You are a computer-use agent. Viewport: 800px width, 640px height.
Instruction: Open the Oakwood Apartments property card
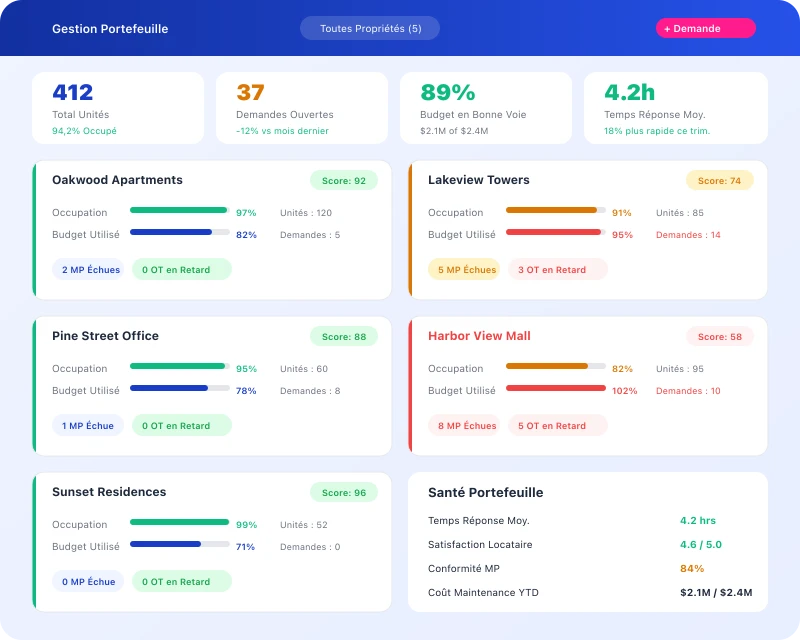(x=118, y=180)
